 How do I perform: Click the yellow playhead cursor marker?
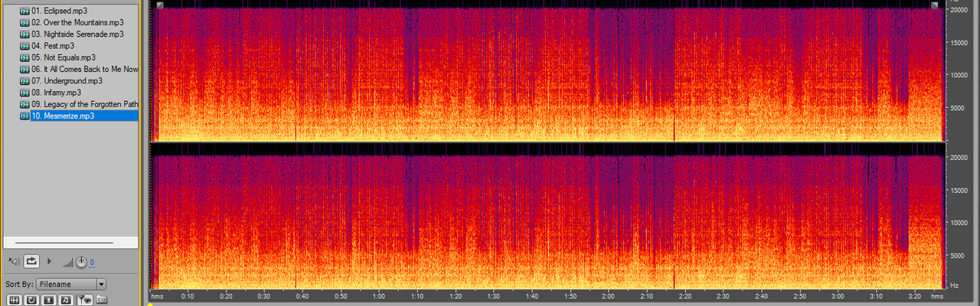151,304
